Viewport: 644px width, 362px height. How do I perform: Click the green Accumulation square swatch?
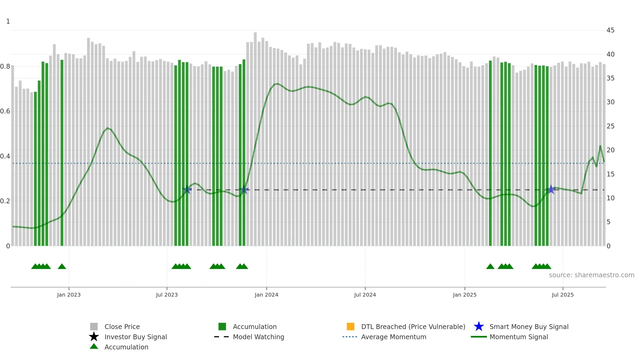[222, 327]
